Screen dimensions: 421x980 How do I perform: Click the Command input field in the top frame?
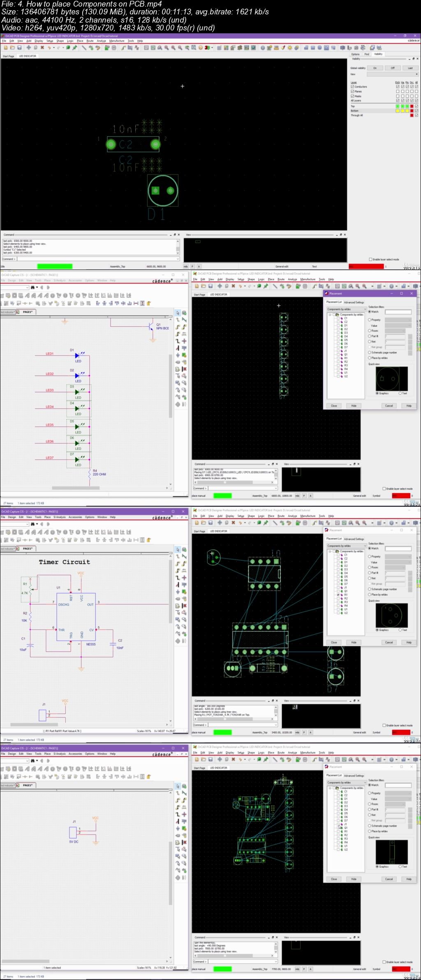coord(98,259)
